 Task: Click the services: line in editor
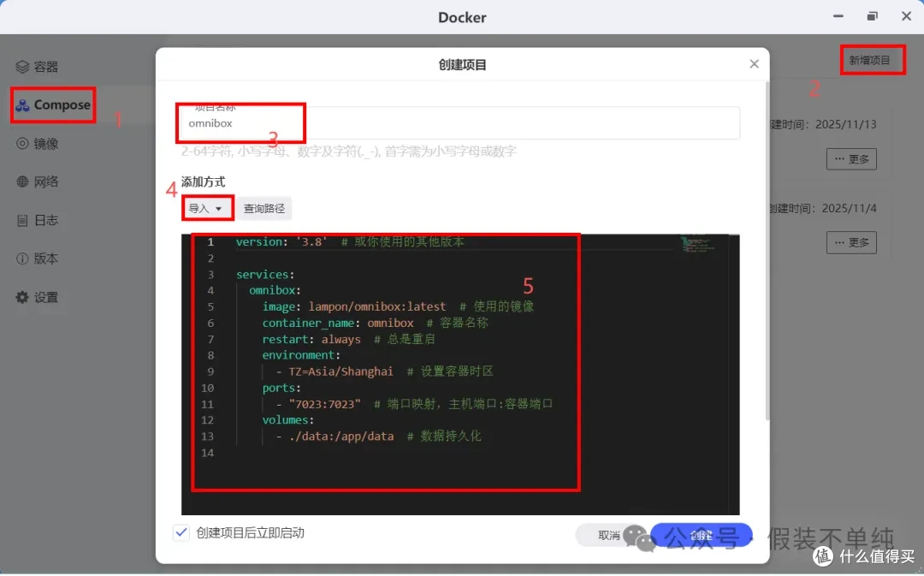(x=265, y=275)
